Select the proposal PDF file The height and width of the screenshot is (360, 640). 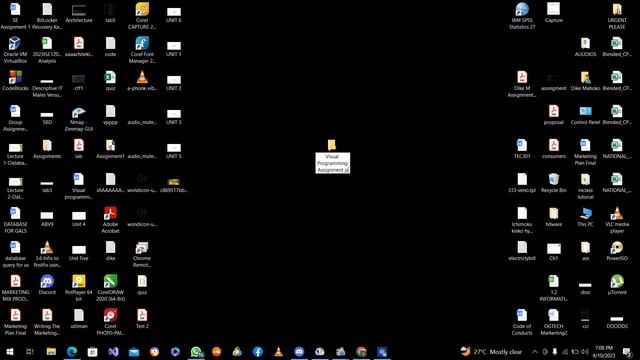[553, 114]
